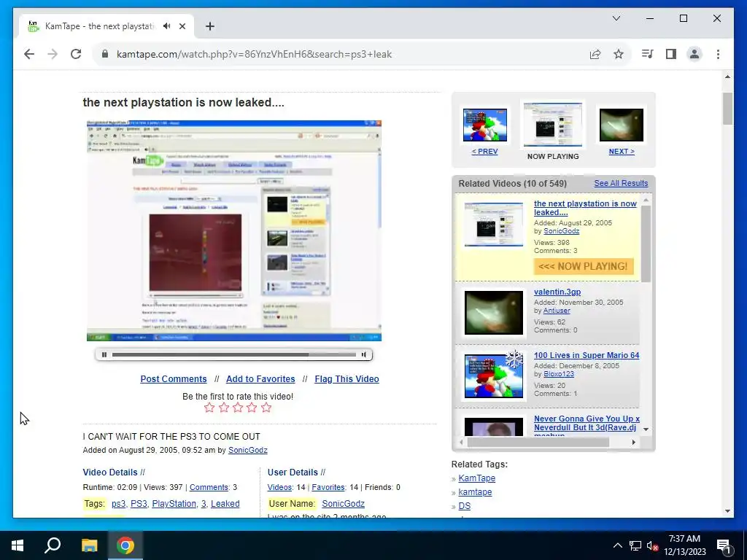Open Bloxo123 profile link
The image size is (747, 560).
559,374
